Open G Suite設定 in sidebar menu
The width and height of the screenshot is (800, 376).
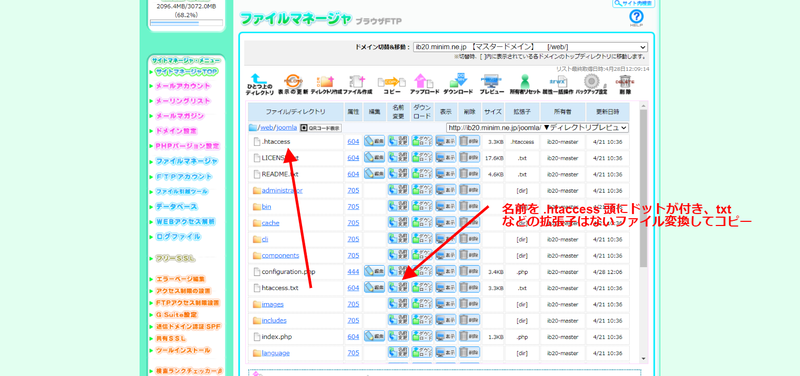coord(177,315)
